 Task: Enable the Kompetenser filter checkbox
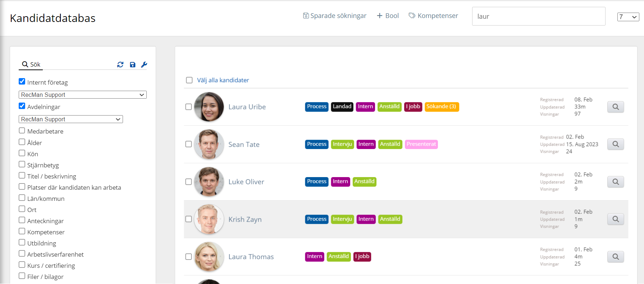pos(22,231)
